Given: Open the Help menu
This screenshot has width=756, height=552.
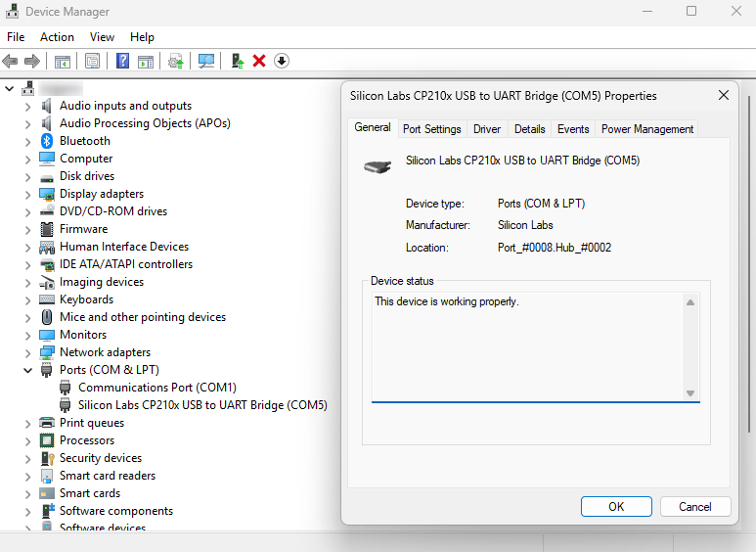Looking at the screenshot, I should (142, 37).
